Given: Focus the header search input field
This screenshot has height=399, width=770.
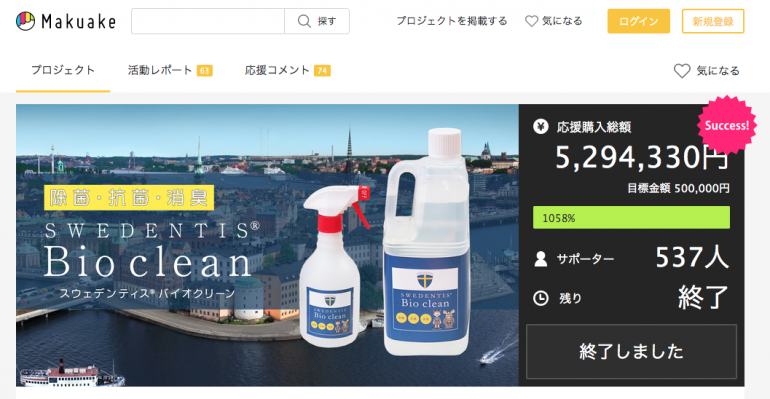Looking at the screenshot, I should tap(208, 21).
